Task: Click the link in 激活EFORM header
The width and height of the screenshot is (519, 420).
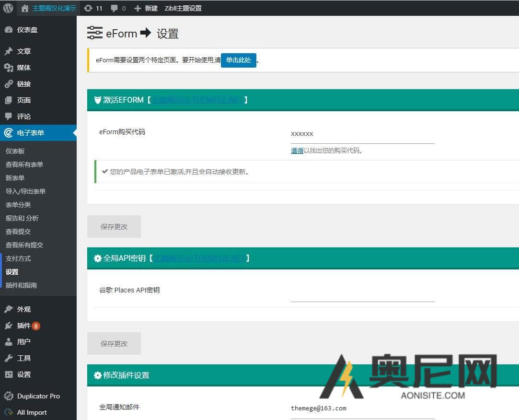Action: 197,100
